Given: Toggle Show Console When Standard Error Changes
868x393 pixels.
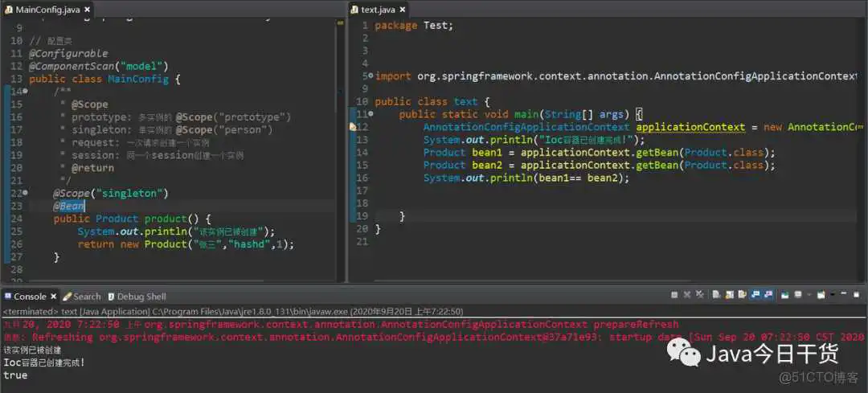Looking at the screenshot, I should 768,295.
